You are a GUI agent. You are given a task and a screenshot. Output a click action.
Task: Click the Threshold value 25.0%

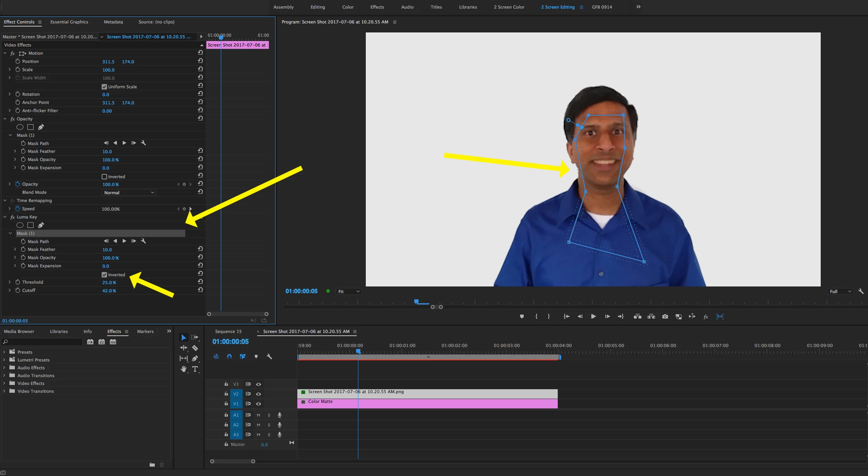tap(109, 283)
